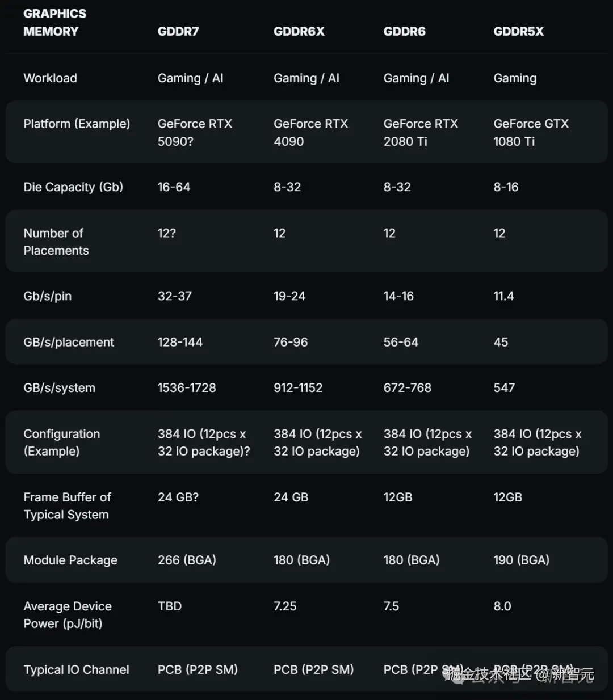The width and height of the screenshot is (613, 700).
Task: Click the GDDR5X column header
Action: [518, 31]
